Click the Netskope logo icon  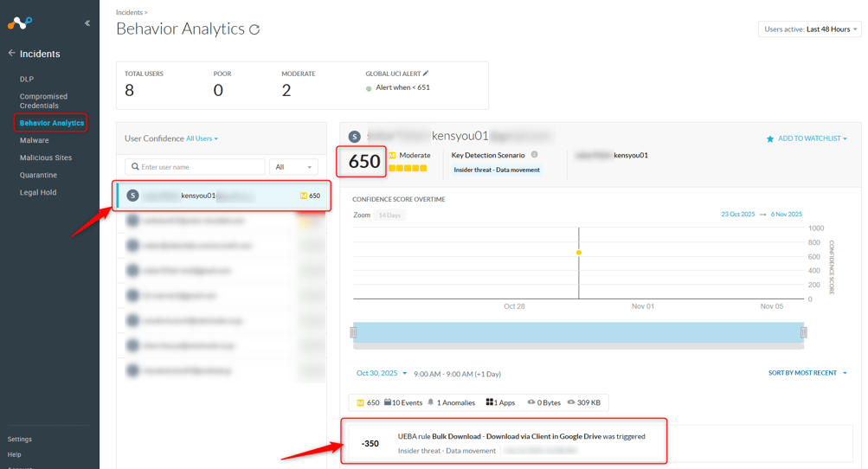(x=20, y=23)
